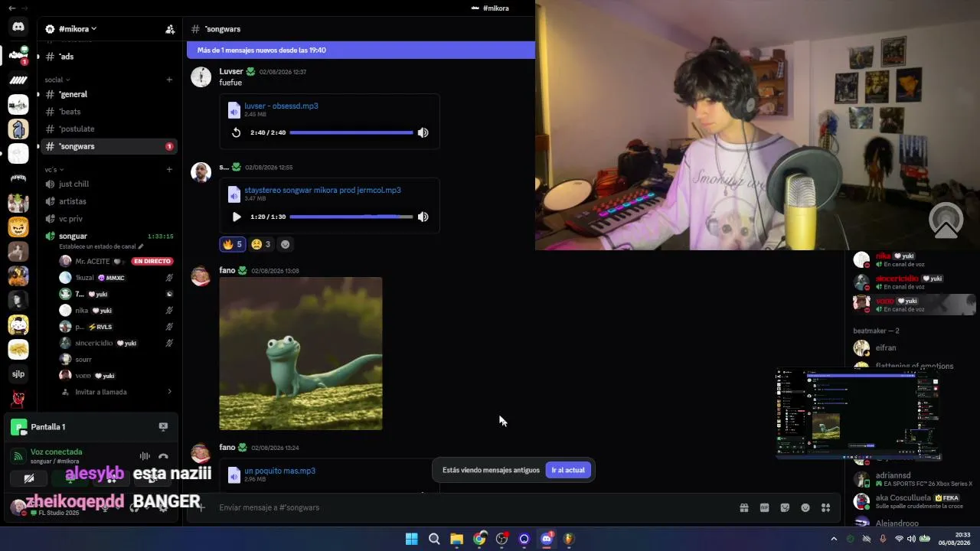Open the luvser - obsessd.mp3 file link
This screenshot has width=980, height=551.
(281, 106)
